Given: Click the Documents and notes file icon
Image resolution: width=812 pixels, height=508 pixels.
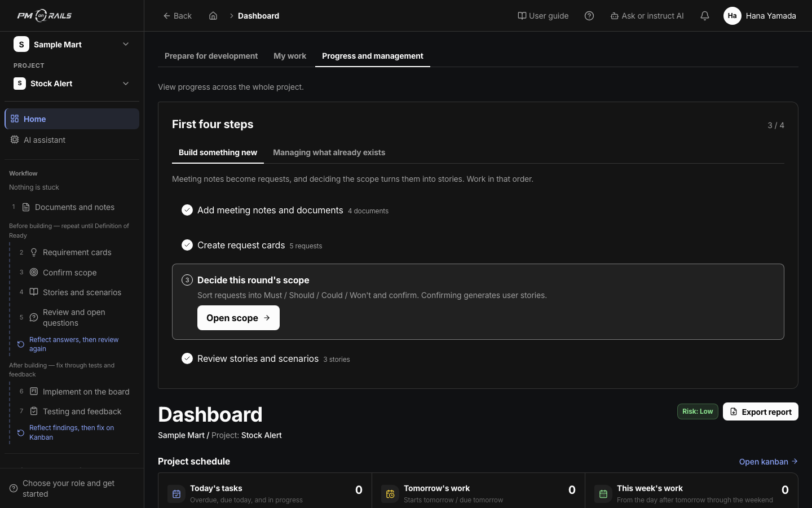Looking at the screenshot, I should click(26, 207).
